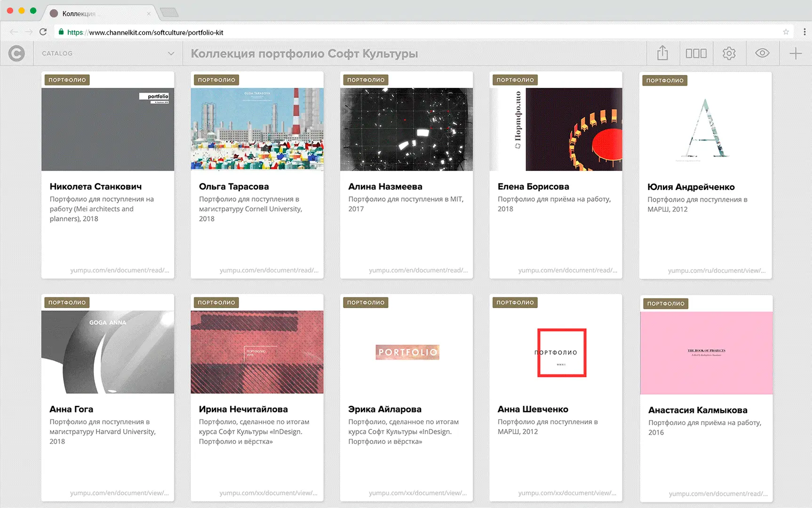This screenshot has height=508, width=812.
Task: Open Ольга Тарасова portfolio thumbnail
Action: [257, 129]
